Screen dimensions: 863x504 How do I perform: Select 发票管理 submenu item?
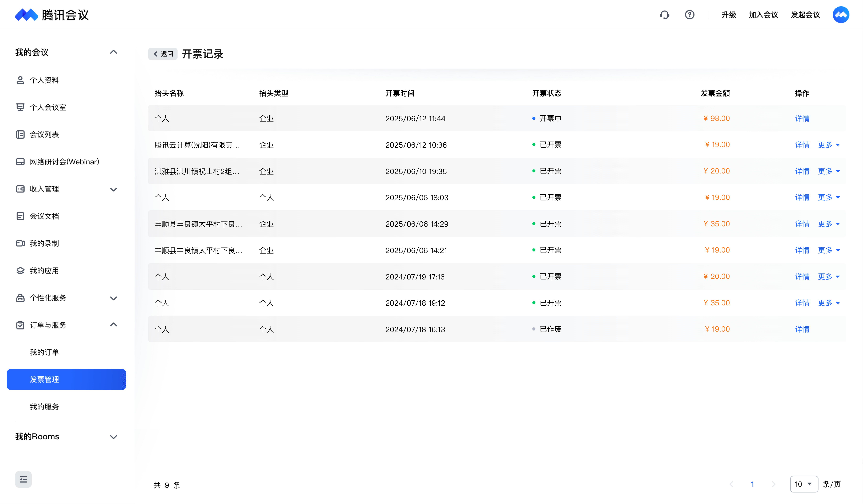[66, 379]
